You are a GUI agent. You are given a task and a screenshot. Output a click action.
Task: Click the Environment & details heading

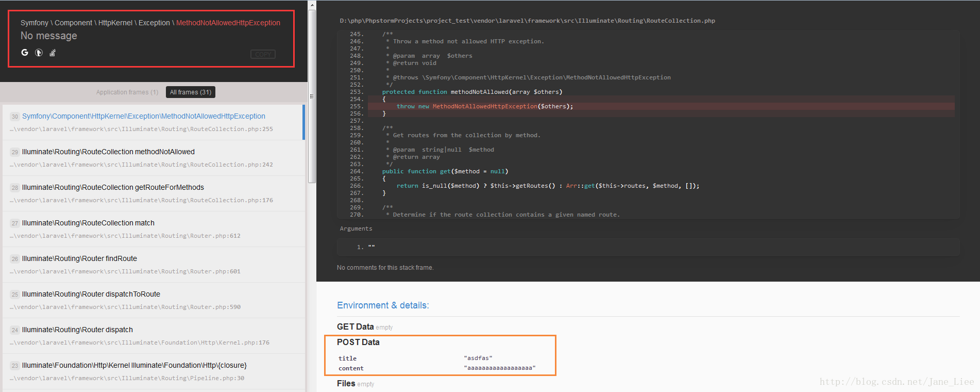tap(383, 305)
